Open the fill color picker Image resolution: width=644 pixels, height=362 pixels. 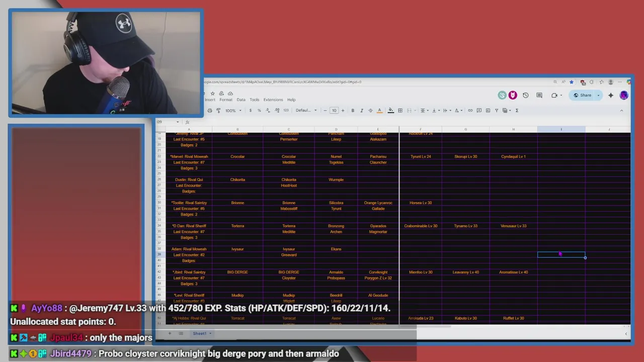pyautogui.click(x=390, y=111)
